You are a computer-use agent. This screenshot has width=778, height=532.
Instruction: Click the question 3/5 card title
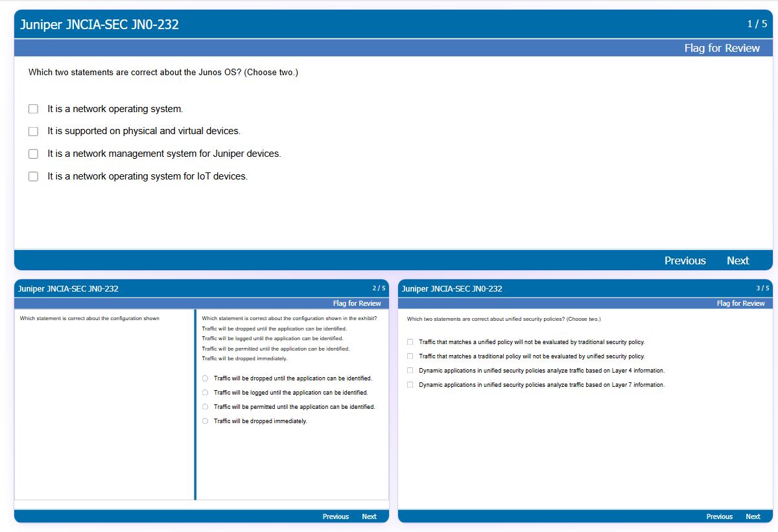tap(452, 288)
